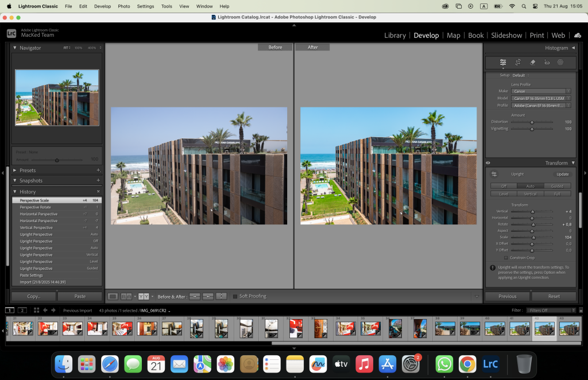Open WhatsApp from the Dock
The height and width of the screenshot is (380, 588).
(x=444, y=365)
